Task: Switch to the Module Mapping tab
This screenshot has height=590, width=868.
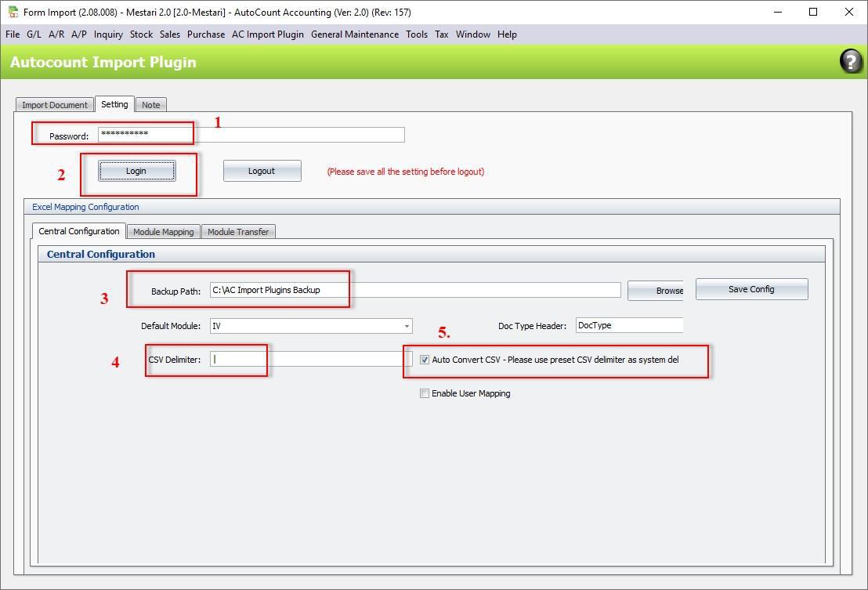Action: pyautogui.click(x=164, y=231)
